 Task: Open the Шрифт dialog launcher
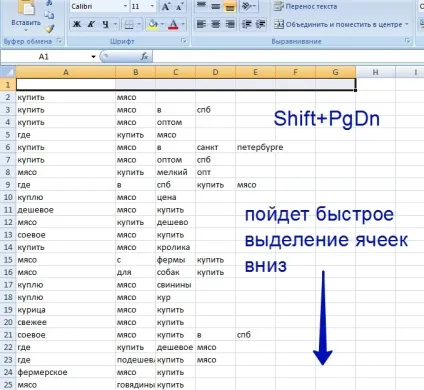pos(184,41)
